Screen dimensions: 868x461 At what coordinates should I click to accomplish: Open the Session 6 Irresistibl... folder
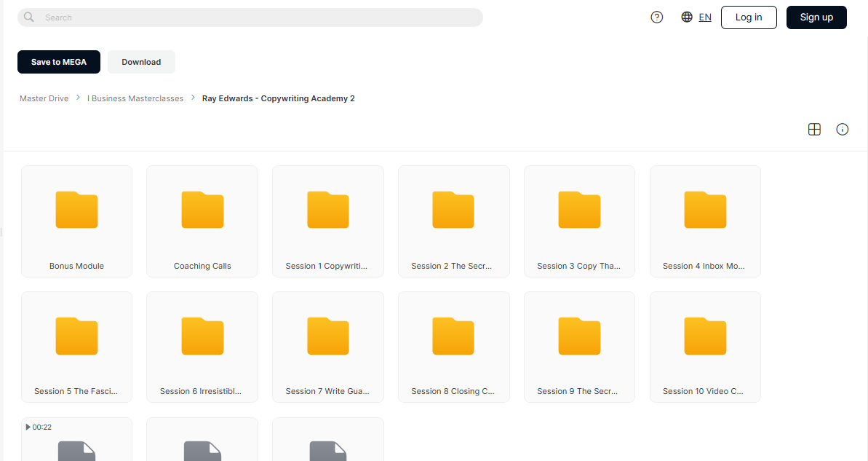[202, 347]
